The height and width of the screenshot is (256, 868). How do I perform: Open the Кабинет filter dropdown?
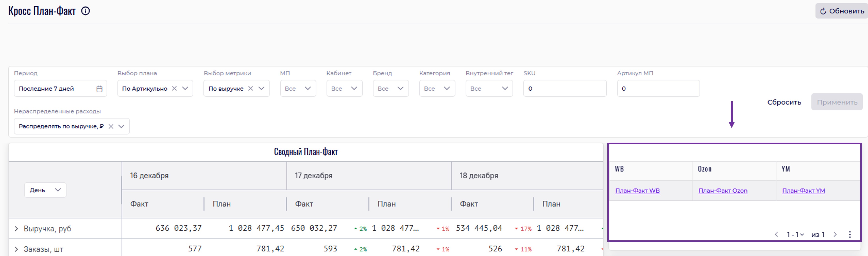coord(344,88)
